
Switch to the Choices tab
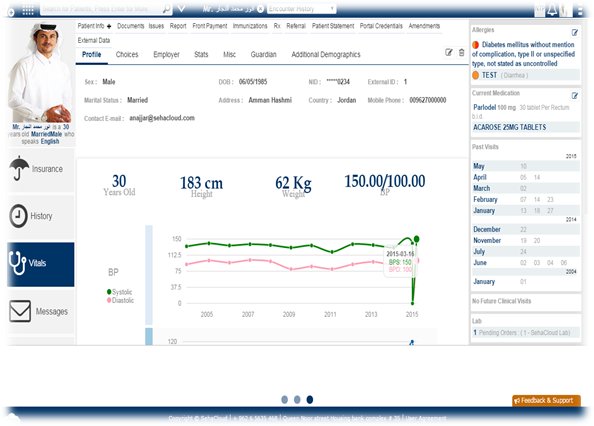pos(127,55)
